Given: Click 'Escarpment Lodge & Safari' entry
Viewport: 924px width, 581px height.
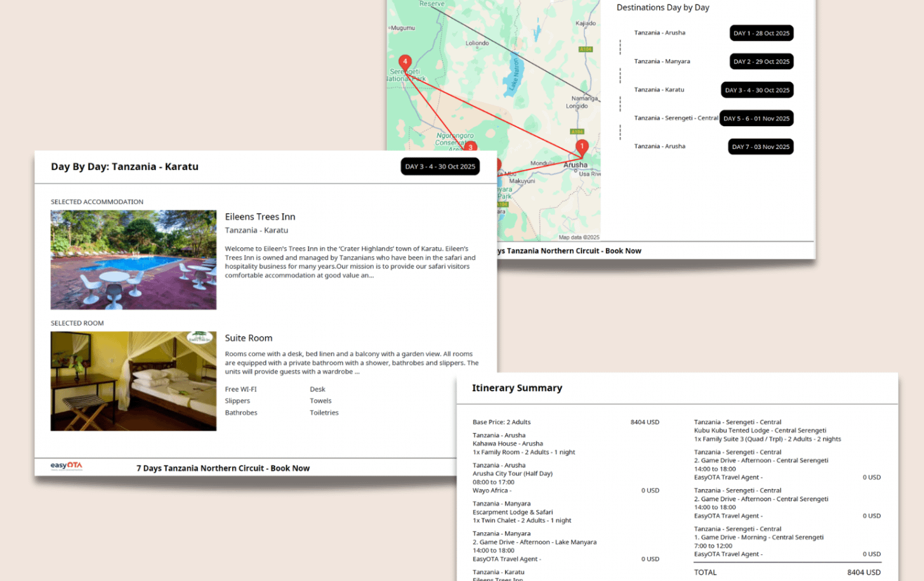Looking at the screenshot, I should 513,512.
